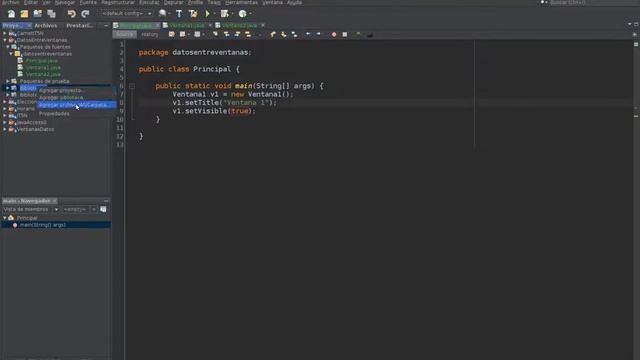
Task: Click the Comment icon in editor toolbar
Action: [x=358, y=35]
